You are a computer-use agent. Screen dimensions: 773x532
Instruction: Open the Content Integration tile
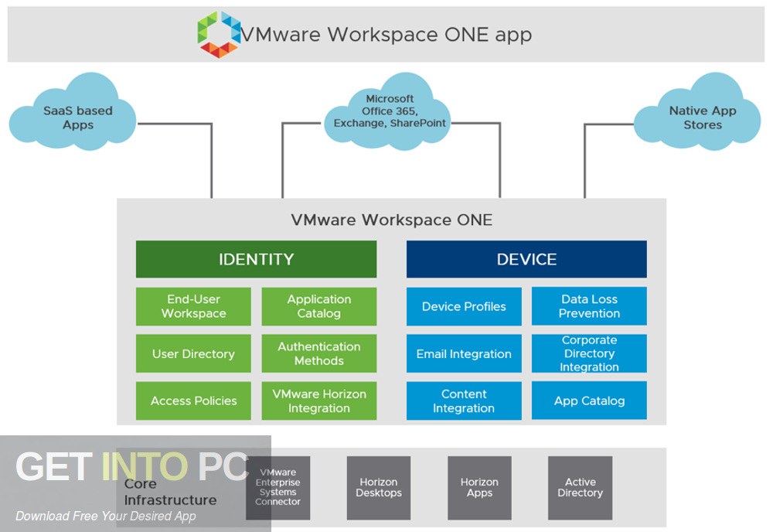click(x=464, y=401)
